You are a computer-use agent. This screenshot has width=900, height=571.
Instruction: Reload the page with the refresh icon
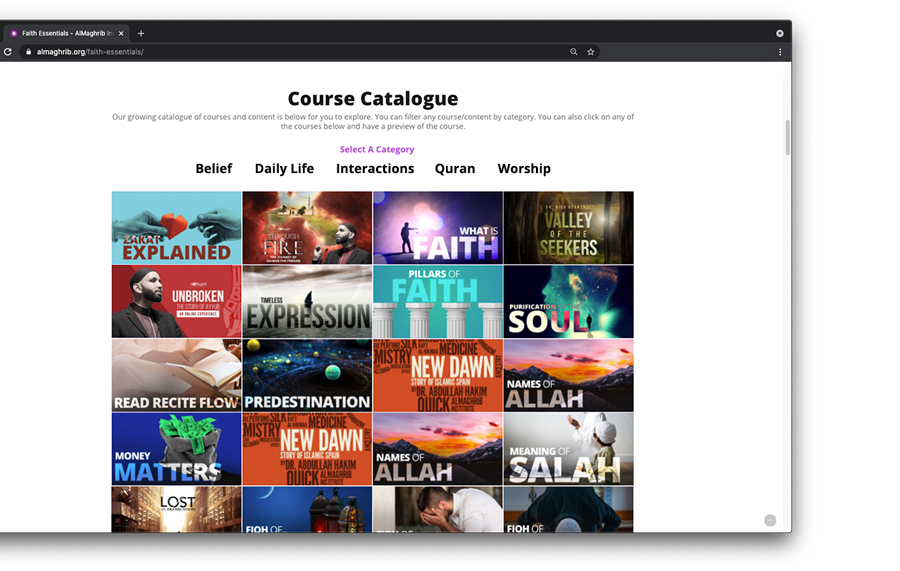click(x=7, y=52)
